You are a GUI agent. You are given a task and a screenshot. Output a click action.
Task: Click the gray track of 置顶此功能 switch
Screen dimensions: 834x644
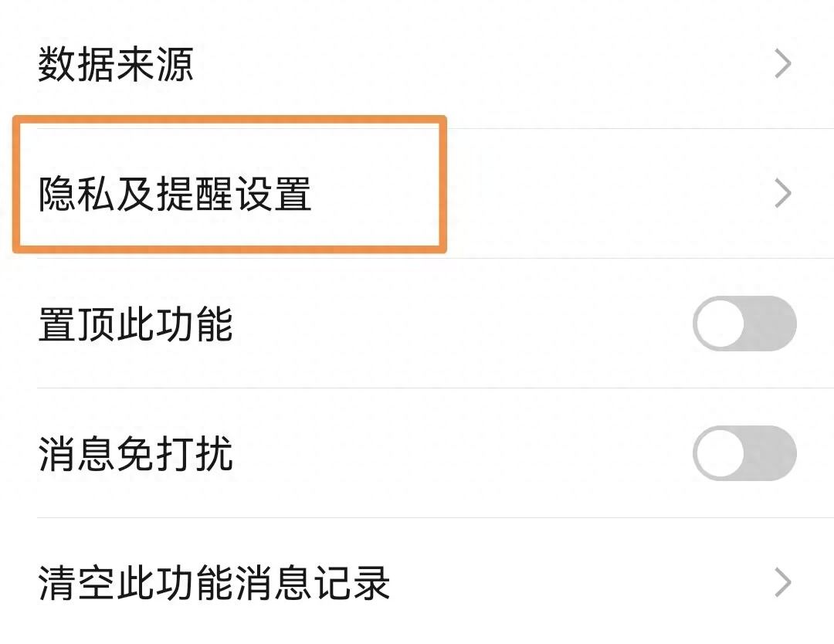coord(772,324)
